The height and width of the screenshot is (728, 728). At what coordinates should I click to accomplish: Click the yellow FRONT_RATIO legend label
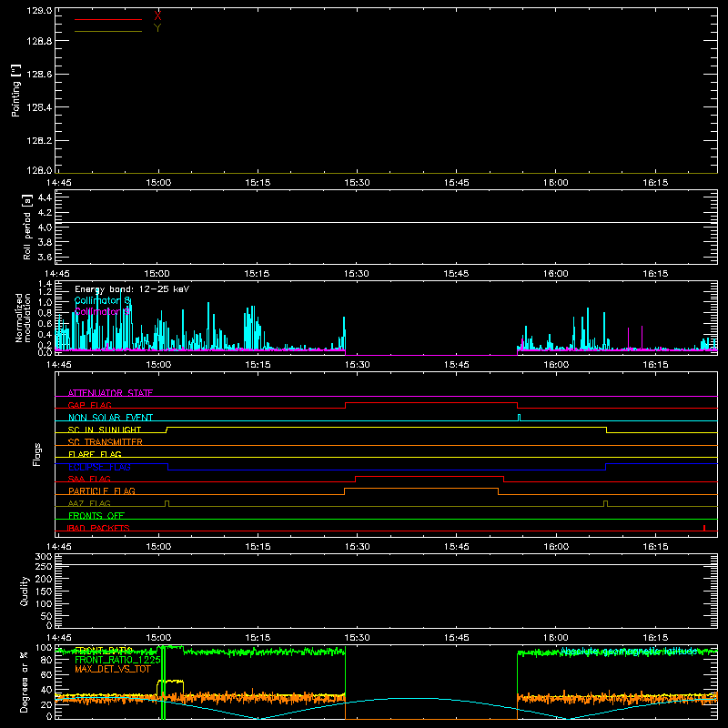[x=104, y=650]
